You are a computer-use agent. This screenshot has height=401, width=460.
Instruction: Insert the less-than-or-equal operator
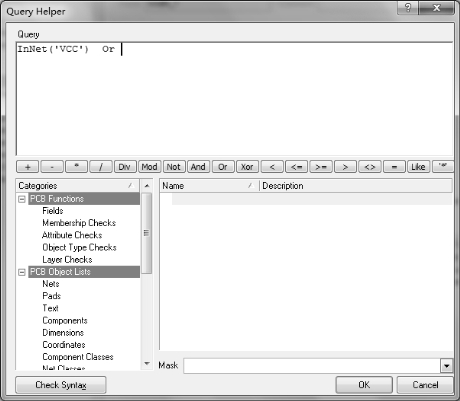[x=296, y=167]
